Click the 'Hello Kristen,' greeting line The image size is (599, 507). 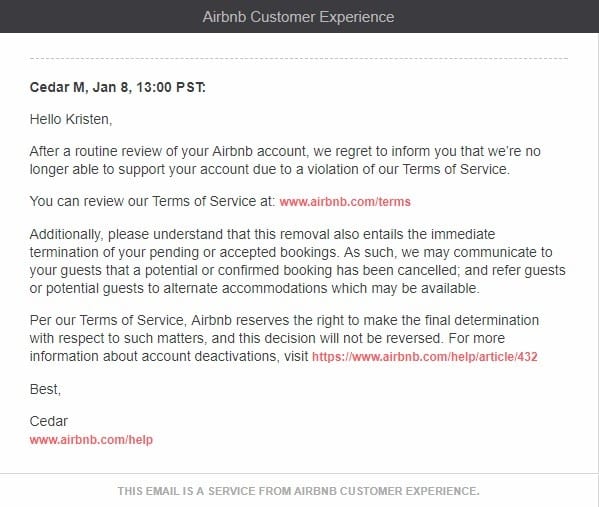click(71, 119)
